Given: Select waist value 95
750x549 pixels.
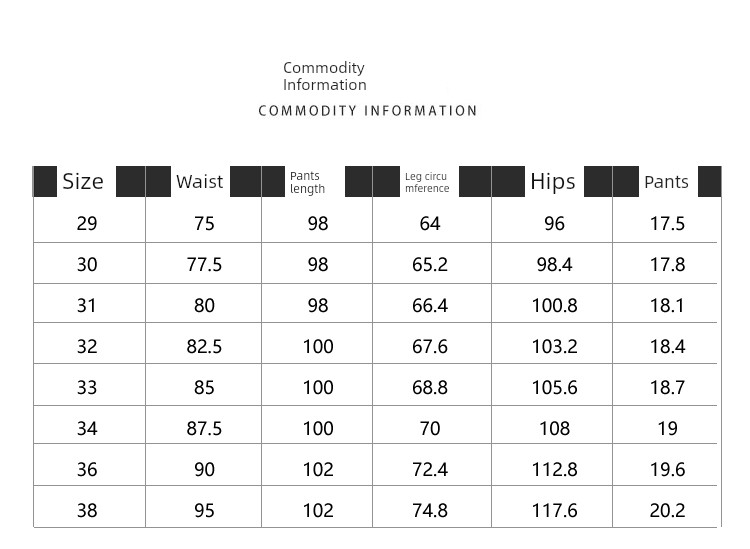Looking at the screenshot, I should pyautogui.click(x=204, y=511).
